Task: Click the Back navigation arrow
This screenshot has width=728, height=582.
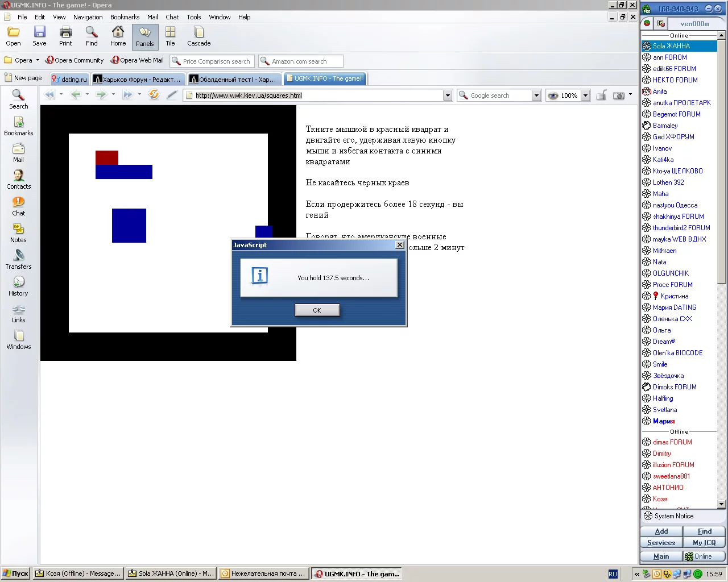Action: [76, 95]
